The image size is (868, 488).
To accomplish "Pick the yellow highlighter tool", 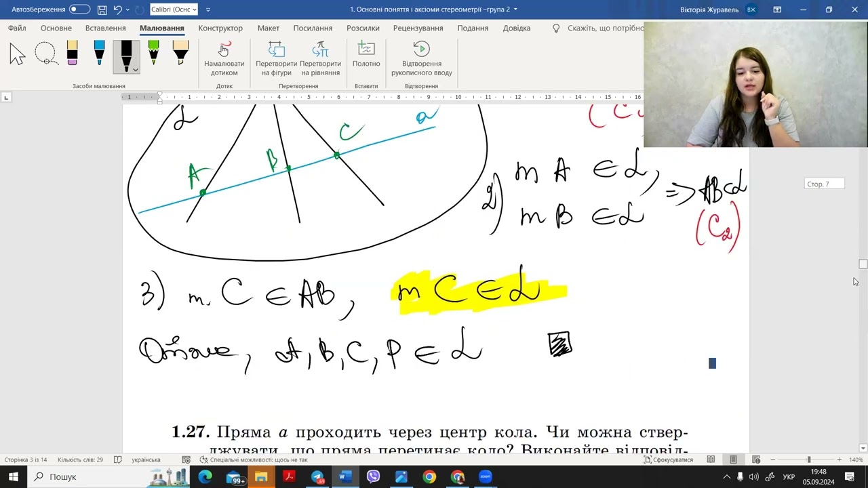I will coord(180,54).
